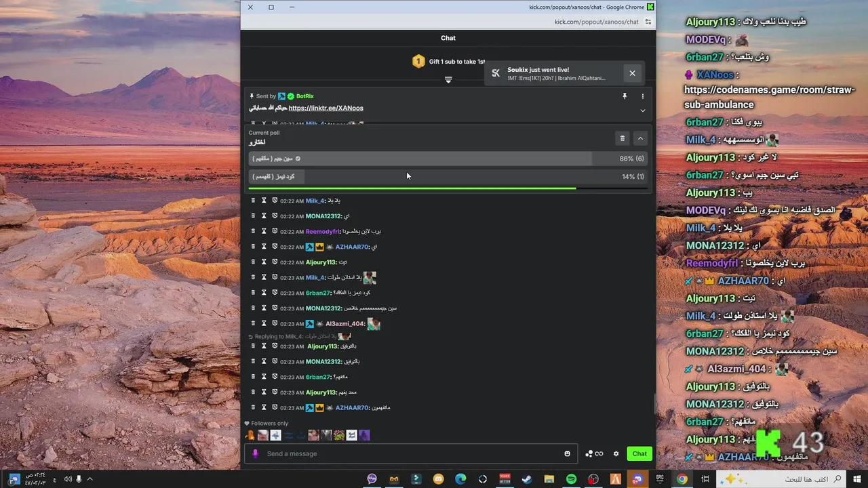Open File Explorer from the taskbar
The width and height of the screenshot is (868, 488).
(549, 479)
